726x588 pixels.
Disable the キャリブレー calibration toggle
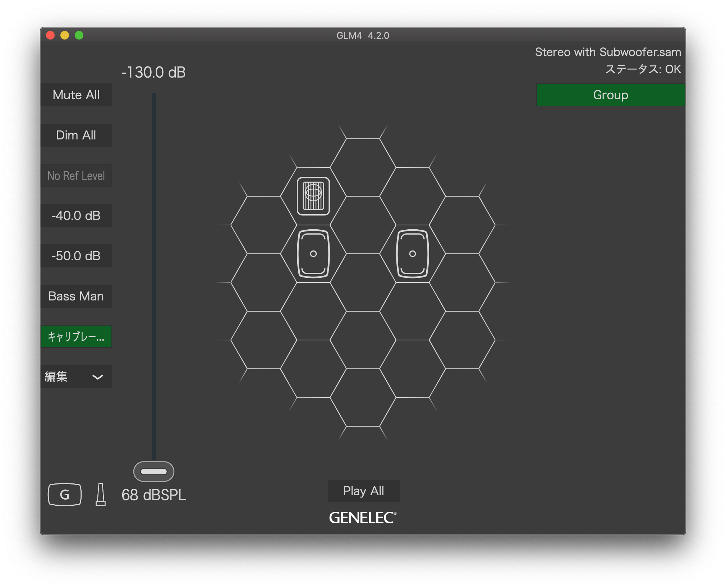coord(77,337)
